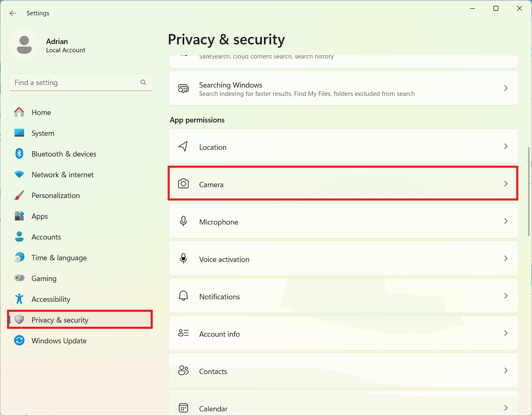This screenshot has height=416, width=532.
Task: Open the Location label text
Action: coord(213,147)
